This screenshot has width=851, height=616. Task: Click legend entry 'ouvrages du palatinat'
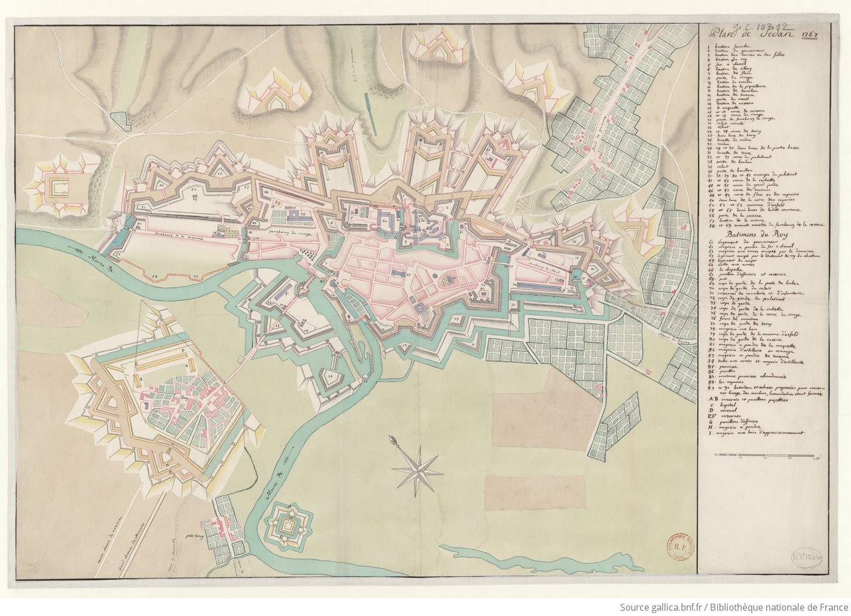tap(774, 175)
